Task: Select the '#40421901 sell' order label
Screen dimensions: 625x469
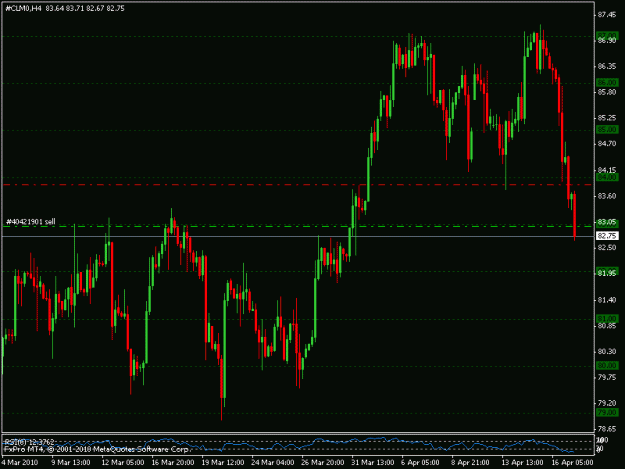Action: coord(31,222)
